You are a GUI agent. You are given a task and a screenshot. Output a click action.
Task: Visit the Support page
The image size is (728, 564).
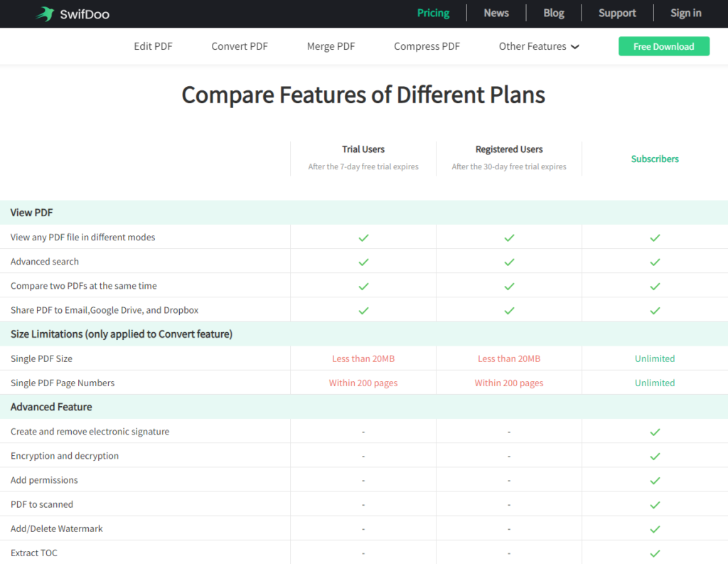[617, 13]
